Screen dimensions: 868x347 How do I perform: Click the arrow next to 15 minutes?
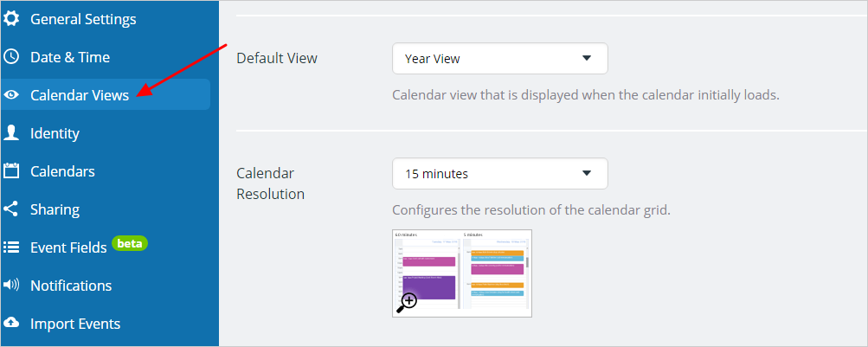(587, 173)
